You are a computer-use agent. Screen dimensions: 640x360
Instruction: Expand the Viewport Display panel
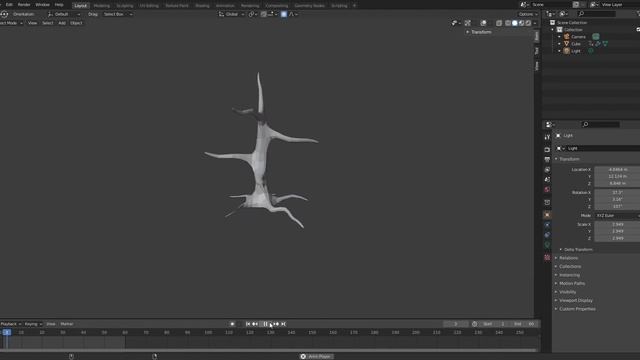coord(576,300)
